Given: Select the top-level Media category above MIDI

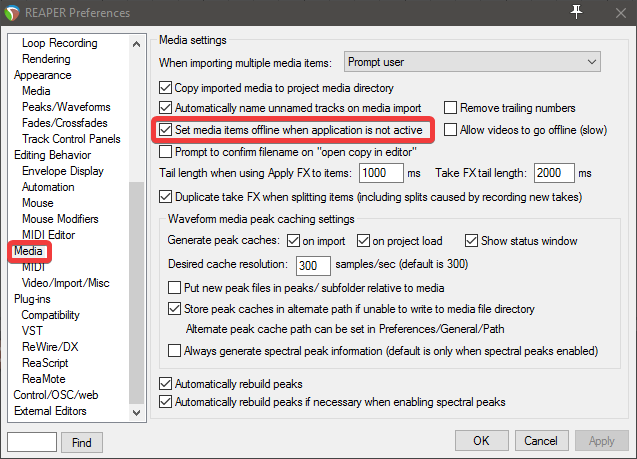Looking at the screenshot, I should (28, 251).
